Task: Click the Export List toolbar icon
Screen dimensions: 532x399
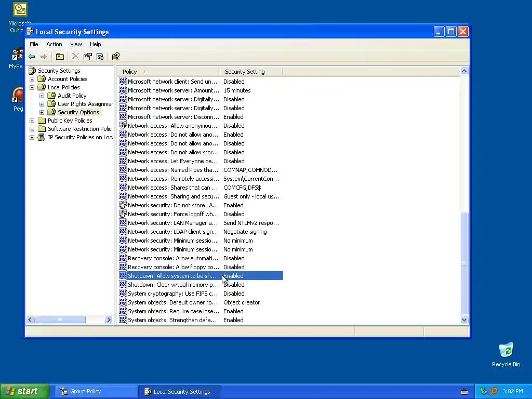Action: tap(100, 57)
